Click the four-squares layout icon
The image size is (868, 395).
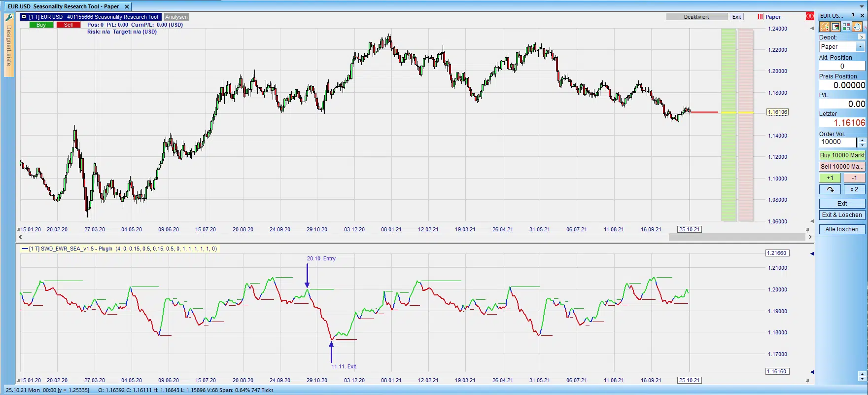point(846,27)
